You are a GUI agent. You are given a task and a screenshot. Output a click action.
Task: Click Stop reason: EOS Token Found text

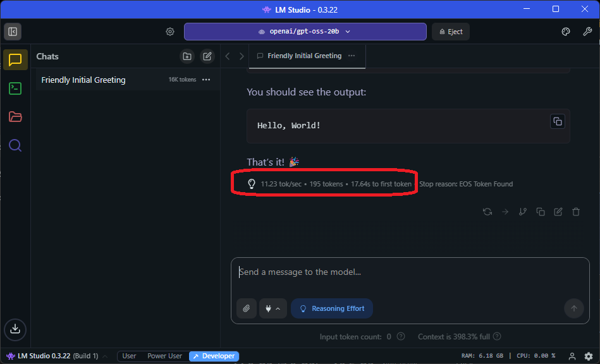(x=466, y=184)
